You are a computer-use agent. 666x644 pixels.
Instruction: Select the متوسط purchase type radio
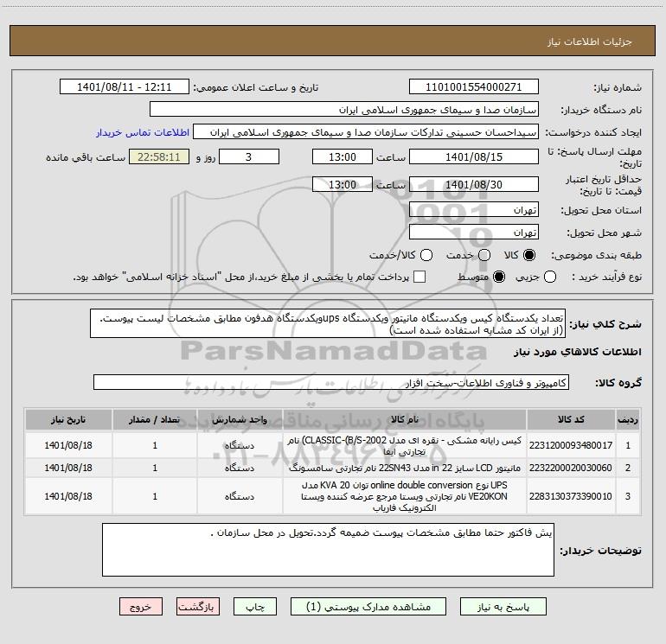click(499, 277)
